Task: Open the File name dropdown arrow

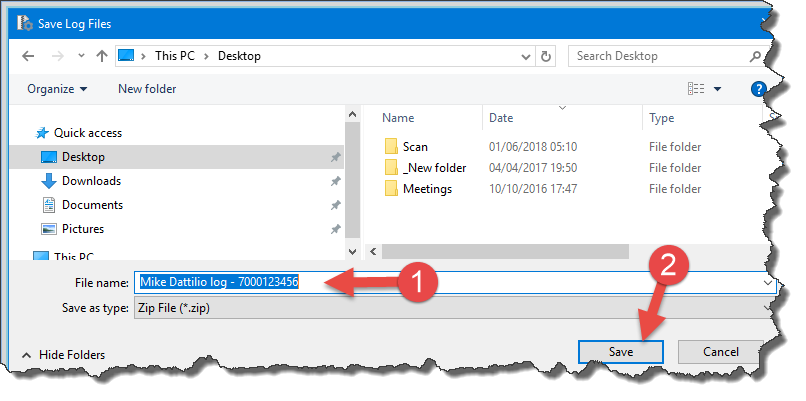Action: coord(768,283)
